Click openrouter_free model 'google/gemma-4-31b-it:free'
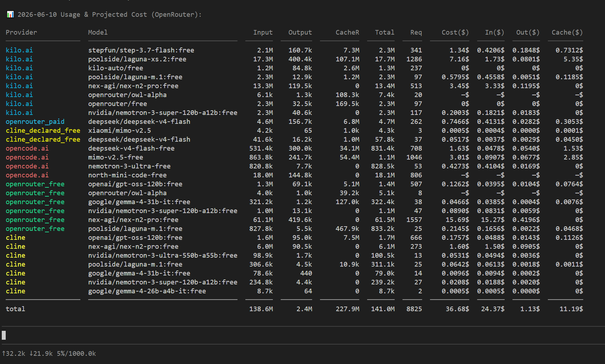Viewport: 605px width, 364px height. (139, 202)
